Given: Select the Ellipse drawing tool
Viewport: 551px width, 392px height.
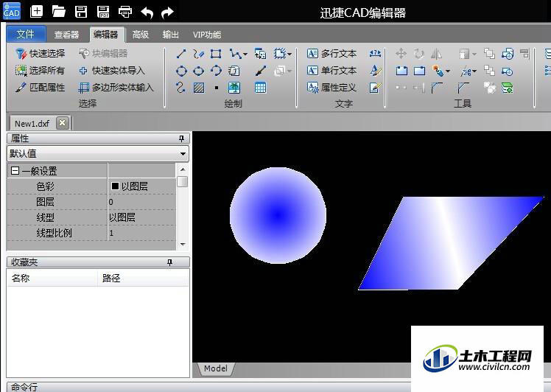Looking at the screenshot, I should coord(199,71).
